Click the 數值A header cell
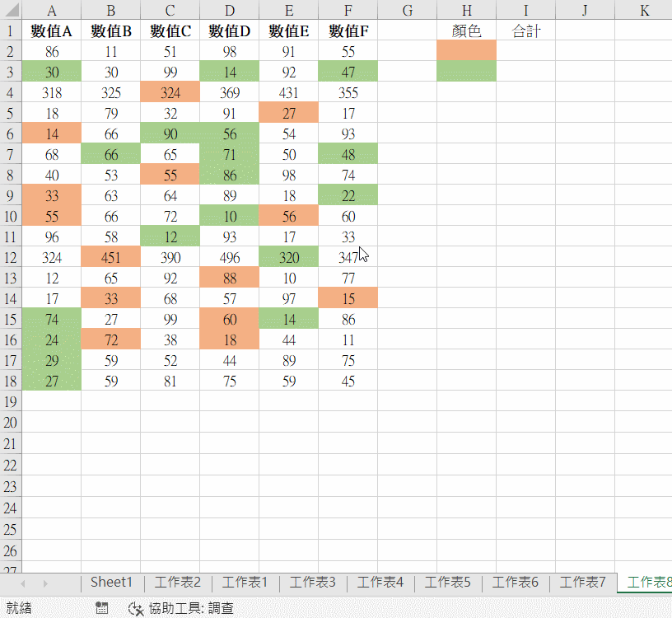672x618 pixels. click(x=51, y=31)
